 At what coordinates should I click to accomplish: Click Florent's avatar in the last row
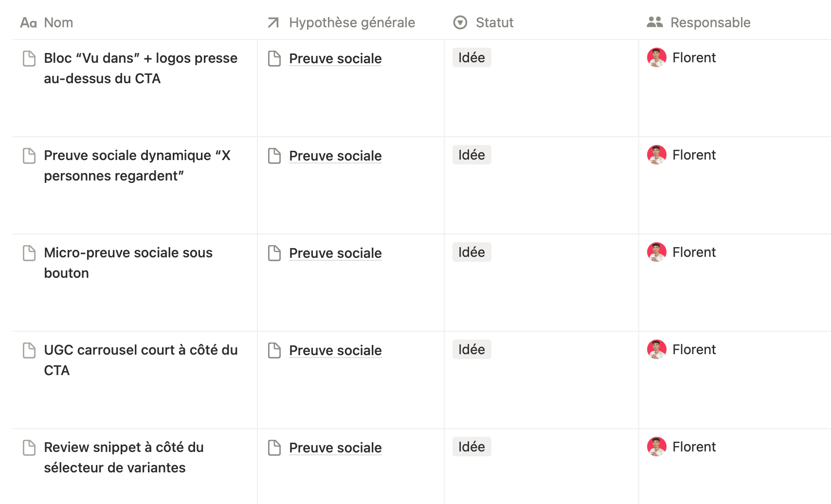[656, 447]
